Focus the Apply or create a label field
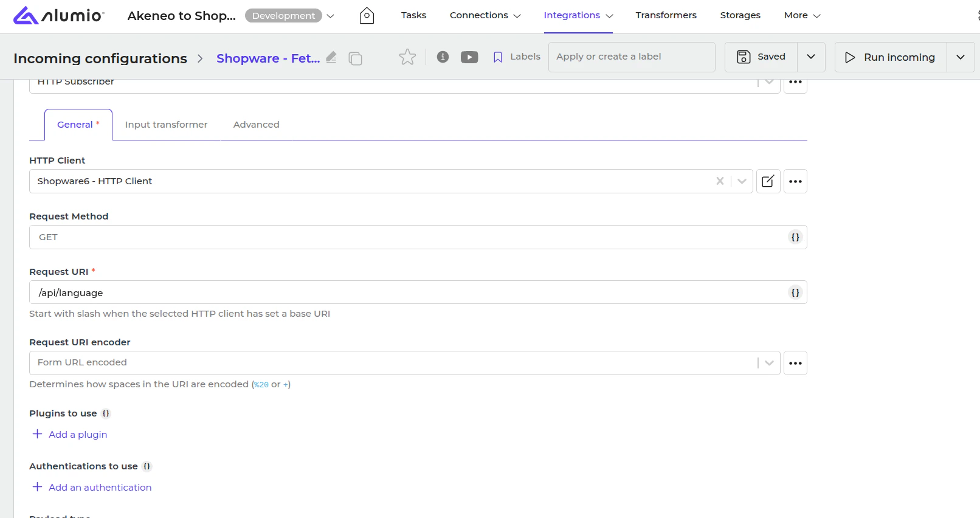 click(x=632, y=57)
